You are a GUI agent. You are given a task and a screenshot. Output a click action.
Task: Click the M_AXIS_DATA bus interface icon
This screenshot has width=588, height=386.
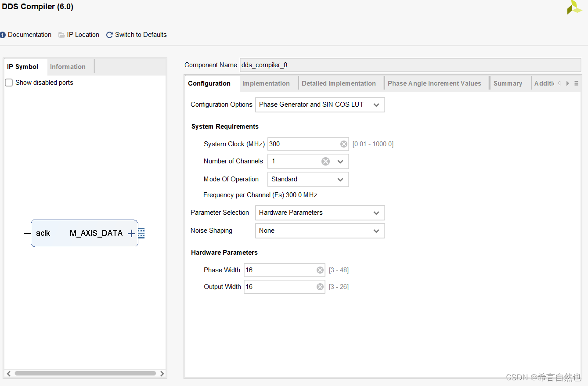(141, 233)
